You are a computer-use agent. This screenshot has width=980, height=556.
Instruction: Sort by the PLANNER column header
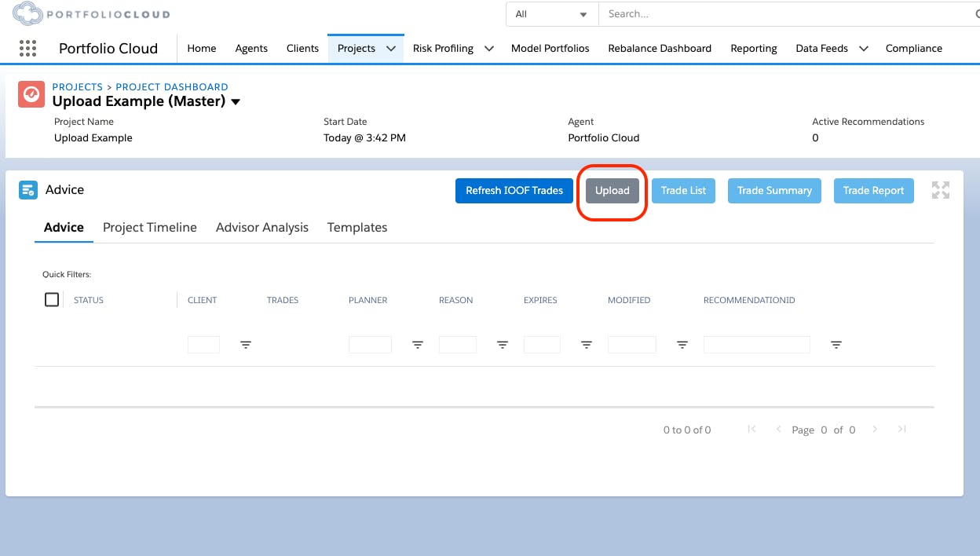[368, 300]
